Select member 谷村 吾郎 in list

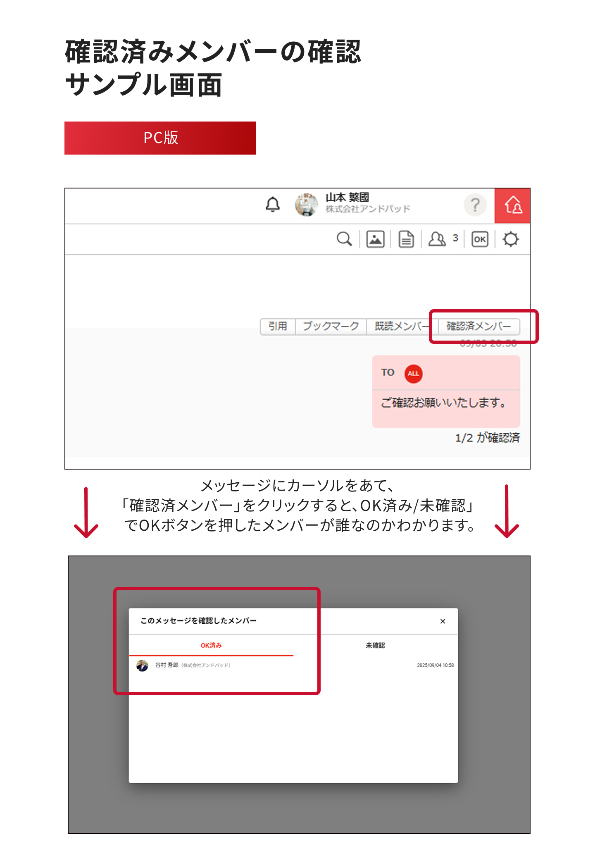(x=167, y=665)
